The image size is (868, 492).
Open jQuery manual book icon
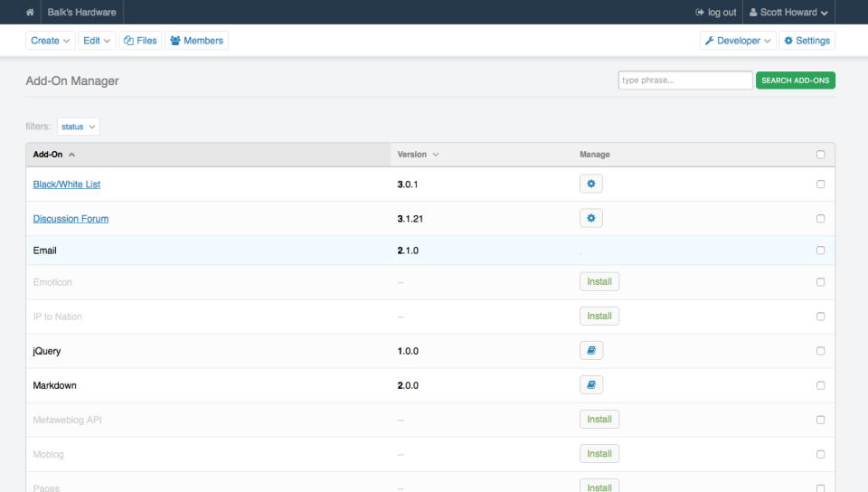[590, 351]
